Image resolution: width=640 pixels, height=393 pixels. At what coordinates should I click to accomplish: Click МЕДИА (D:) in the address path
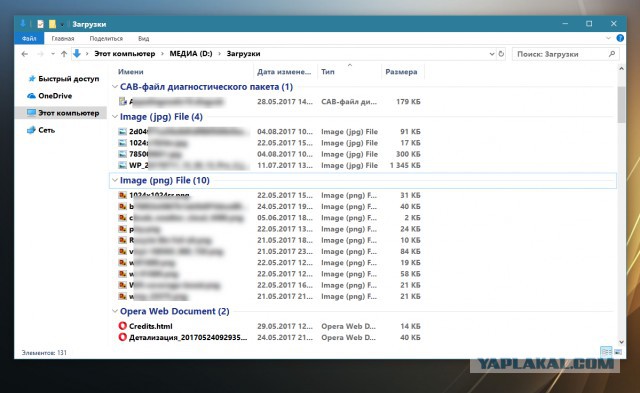click(x=191, y=54)
